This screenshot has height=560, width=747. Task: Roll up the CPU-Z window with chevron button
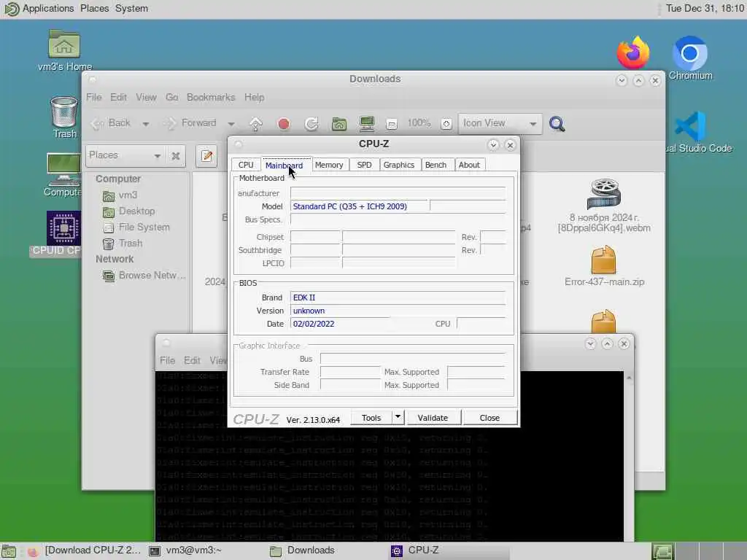click(493, 145)
